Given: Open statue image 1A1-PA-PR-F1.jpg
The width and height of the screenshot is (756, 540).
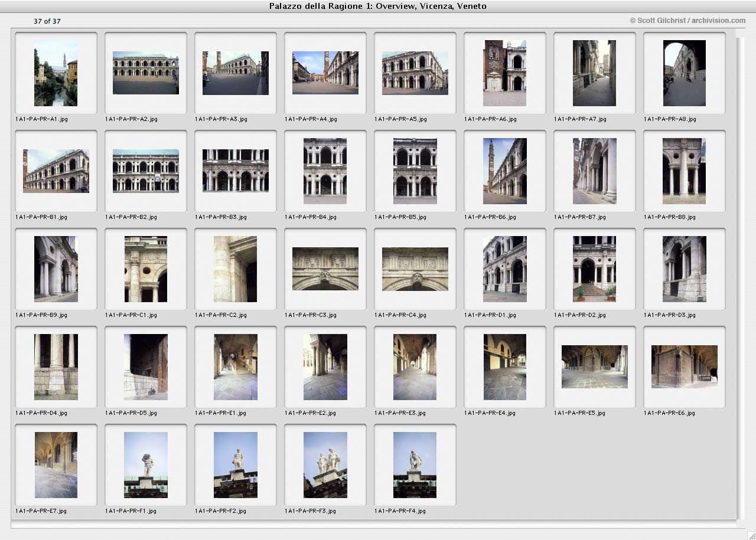Looking at the screenshot, I should [146, 465].
